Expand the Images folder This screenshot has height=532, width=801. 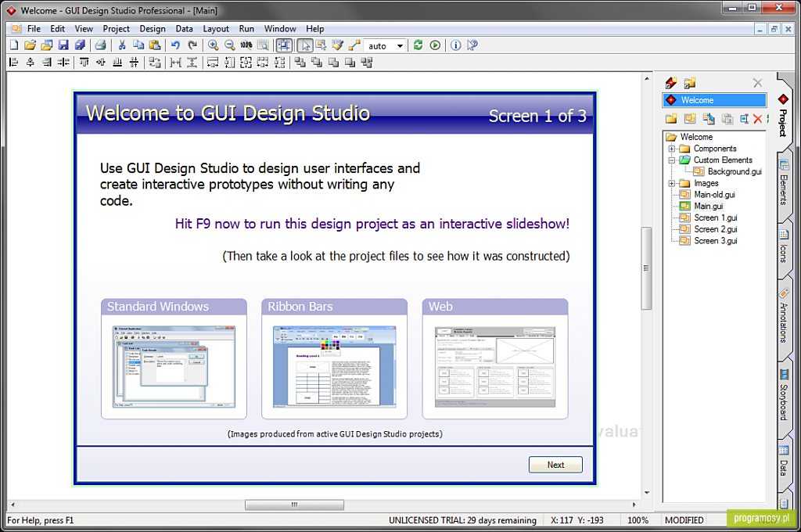(x=672, y=184)
